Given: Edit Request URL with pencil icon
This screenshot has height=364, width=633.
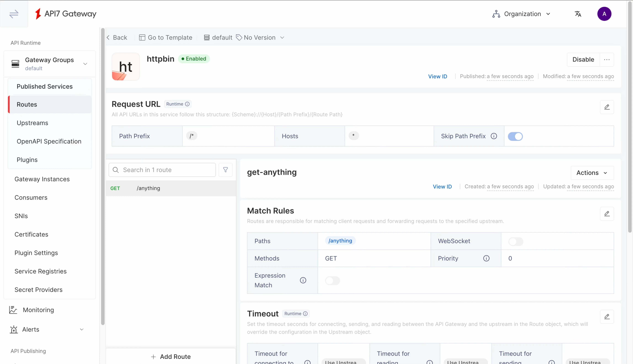Looking at the screenshot, I should (x=607, y=107).
